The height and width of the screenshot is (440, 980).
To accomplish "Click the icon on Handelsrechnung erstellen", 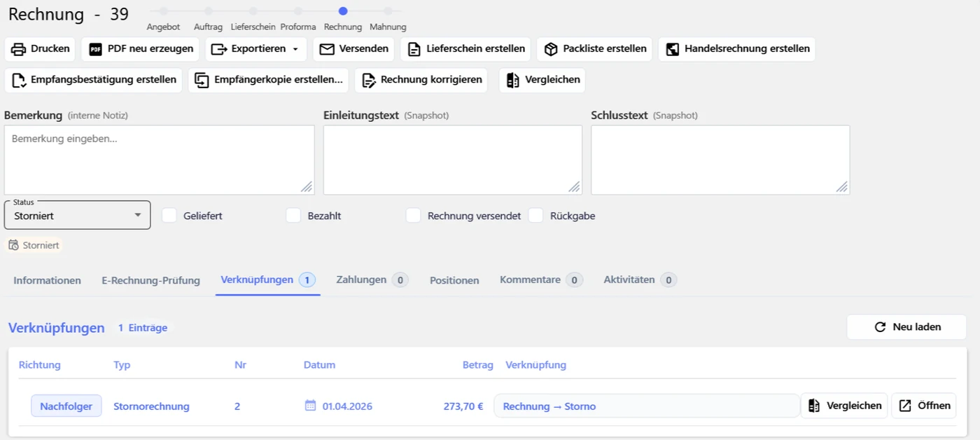I will pos(672,49).
